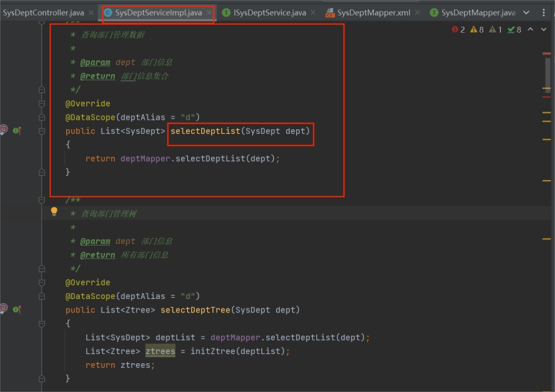The image size is (555, 392).
Task: Click the red errors indicator showing 2
Action: pos(458,29)
